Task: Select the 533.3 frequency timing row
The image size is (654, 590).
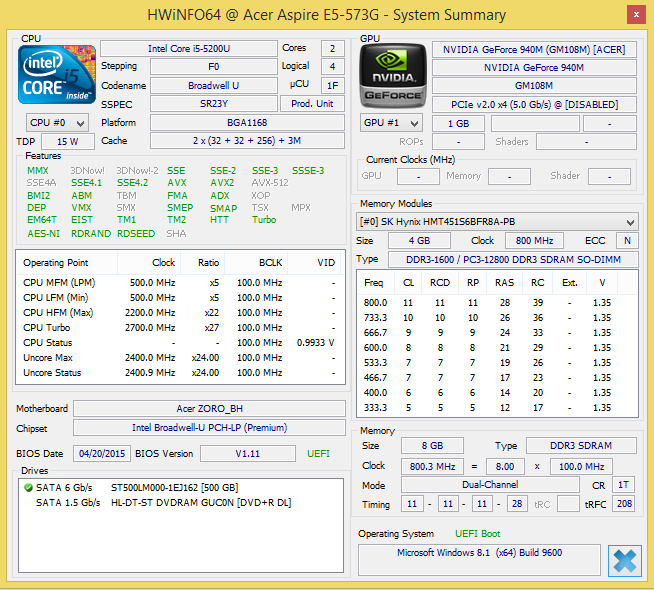Action: click(x=497, y=363)
